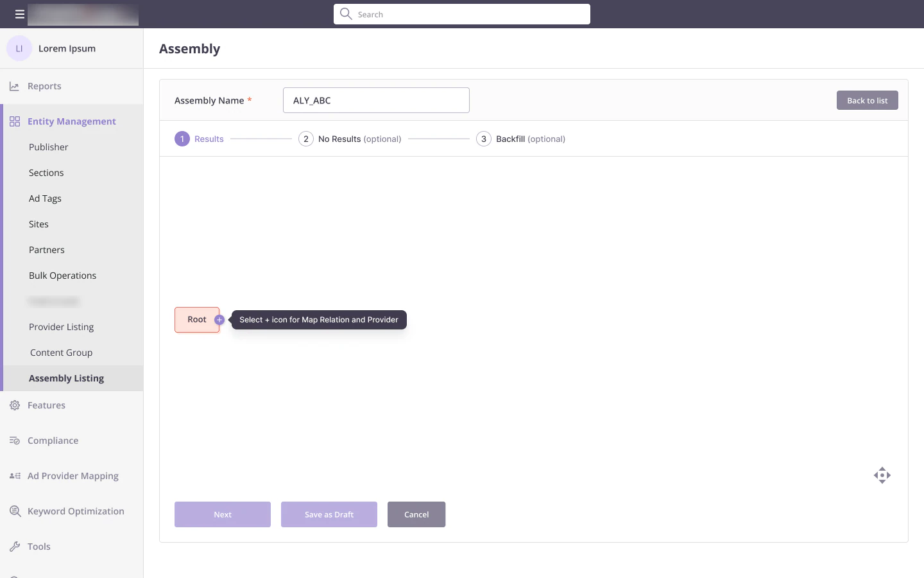Click the Next button
The width and height of the screenshot is (924, 578).
click(223, 514)
